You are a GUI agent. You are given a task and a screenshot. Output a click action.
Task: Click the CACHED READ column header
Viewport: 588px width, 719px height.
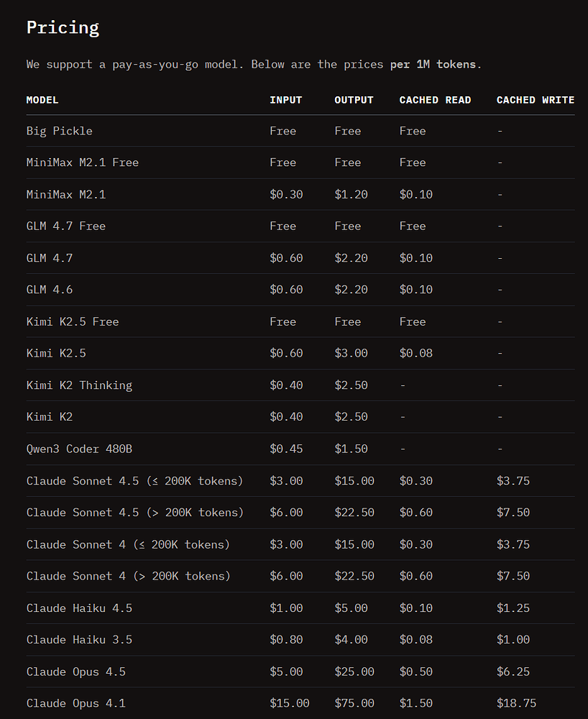click(x=435, y=100)
